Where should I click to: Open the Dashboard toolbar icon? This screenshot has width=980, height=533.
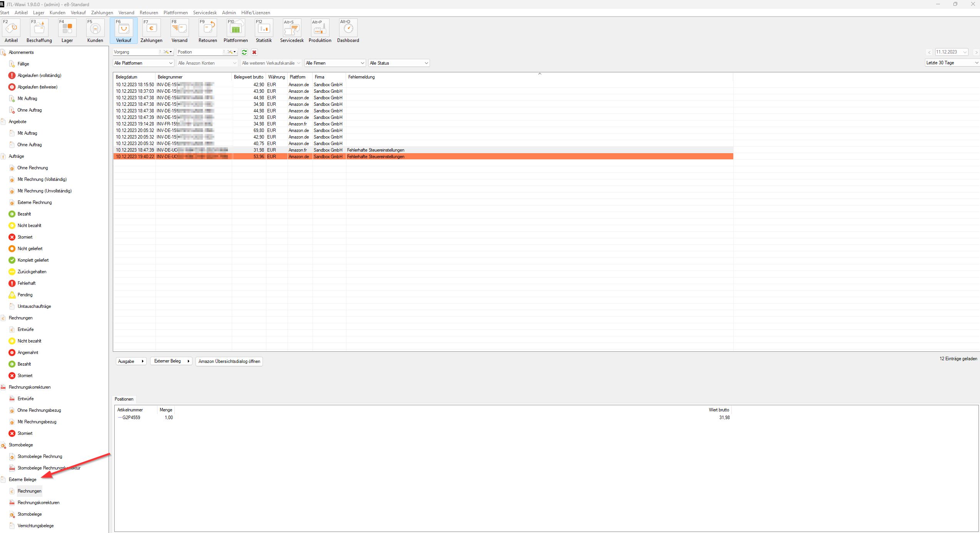point(348,31)
